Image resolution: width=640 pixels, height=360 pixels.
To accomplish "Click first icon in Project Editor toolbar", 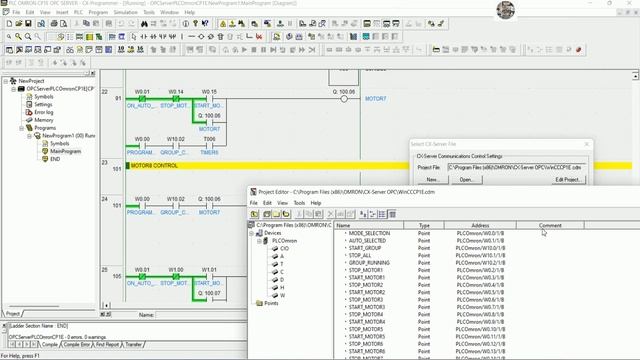I will point(255,214).
